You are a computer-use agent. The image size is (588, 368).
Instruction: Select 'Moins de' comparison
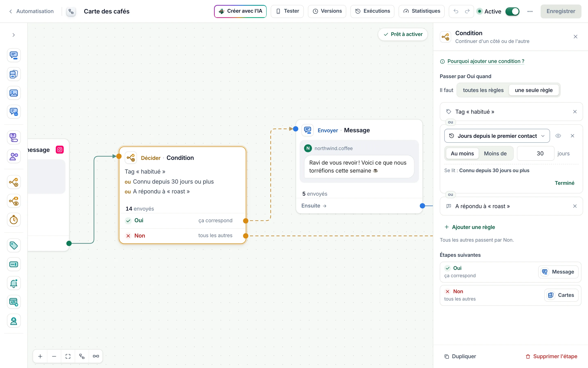(495, 154)
